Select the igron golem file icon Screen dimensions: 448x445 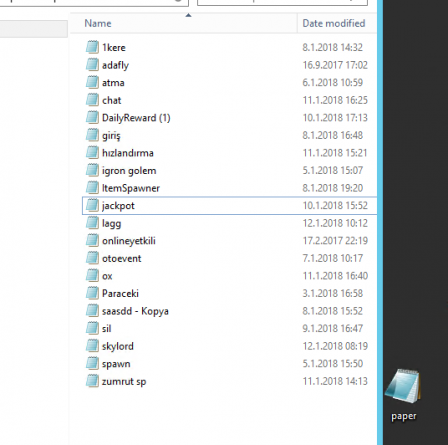[x=92, y=170]
